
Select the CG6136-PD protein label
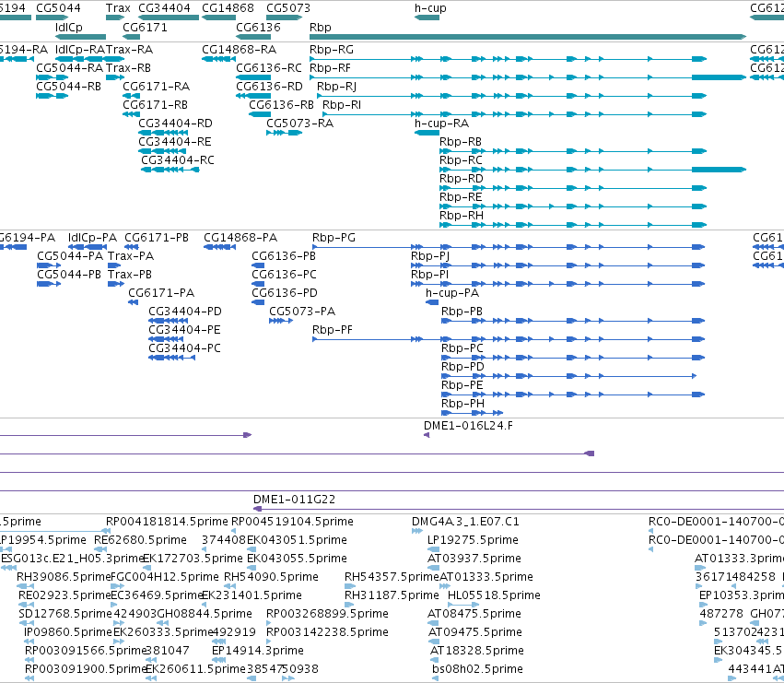point(285,293)
